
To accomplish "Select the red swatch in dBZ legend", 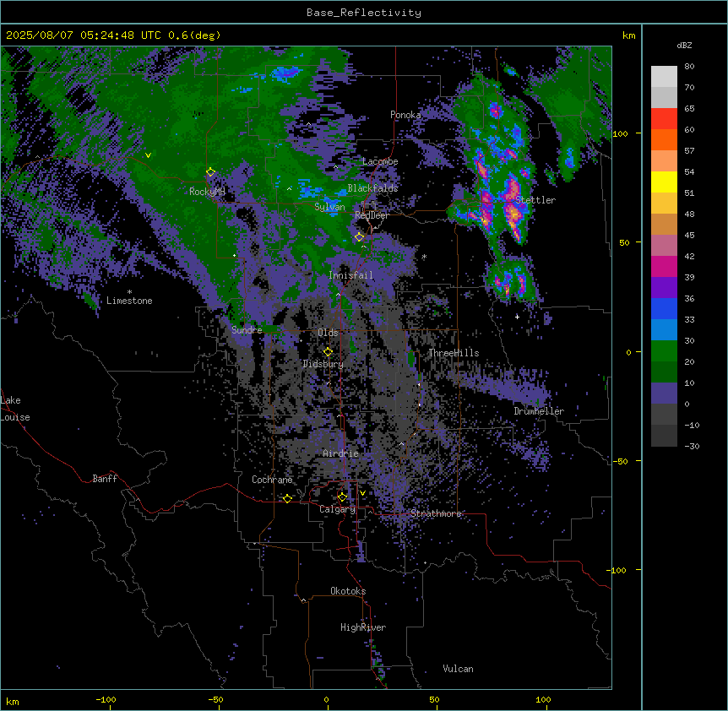I will click(664, 118).
